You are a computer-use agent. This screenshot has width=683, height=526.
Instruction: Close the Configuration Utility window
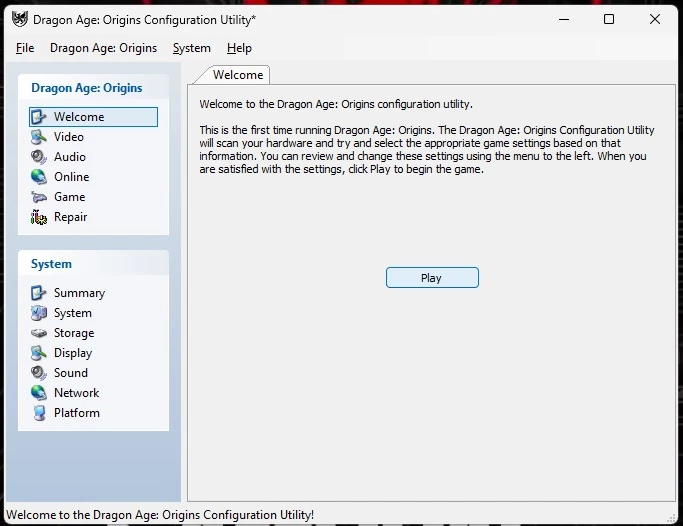pos(655,19)
